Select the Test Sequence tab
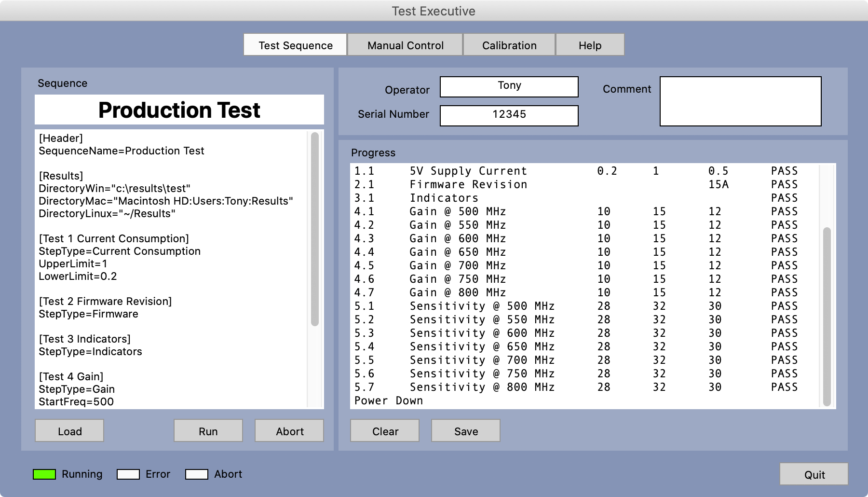The image size is (868, 497). (295, 45)
